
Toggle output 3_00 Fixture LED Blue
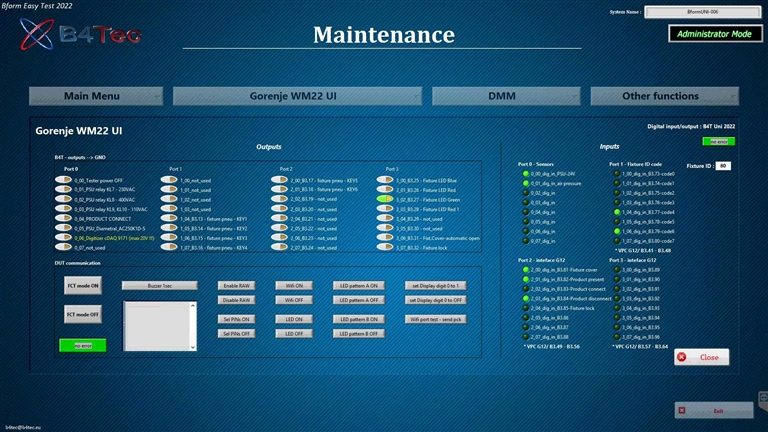(x=385, y=180)
